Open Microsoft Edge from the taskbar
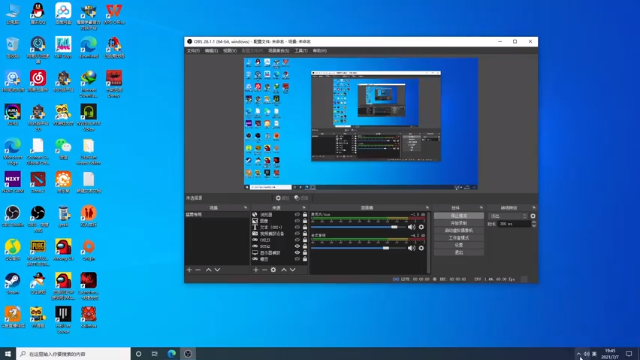This screenshot has width=640, height=360. [x=171, y=354]
